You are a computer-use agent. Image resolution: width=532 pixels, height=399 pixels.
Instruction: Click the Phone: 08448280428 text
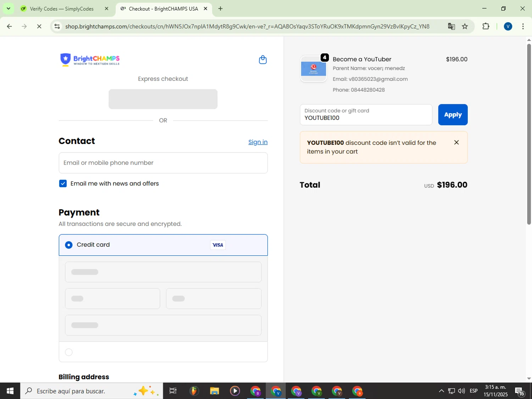pyautogui.click(x=359, y=90)
